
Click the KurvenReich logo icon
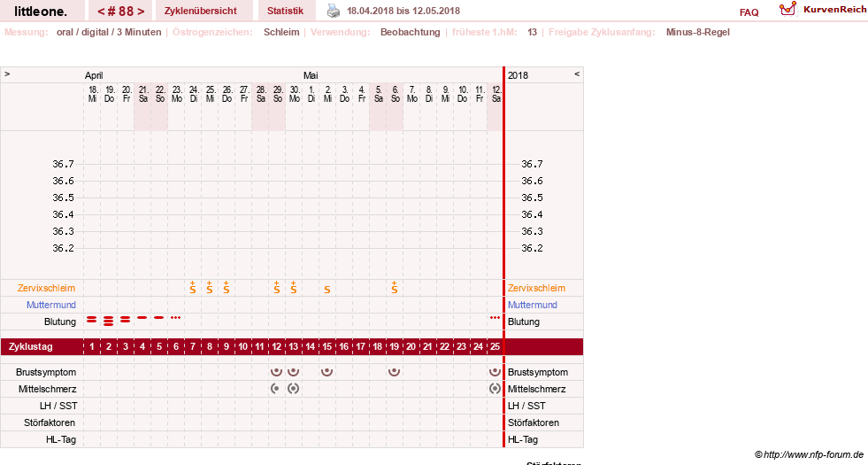[787, 9]
